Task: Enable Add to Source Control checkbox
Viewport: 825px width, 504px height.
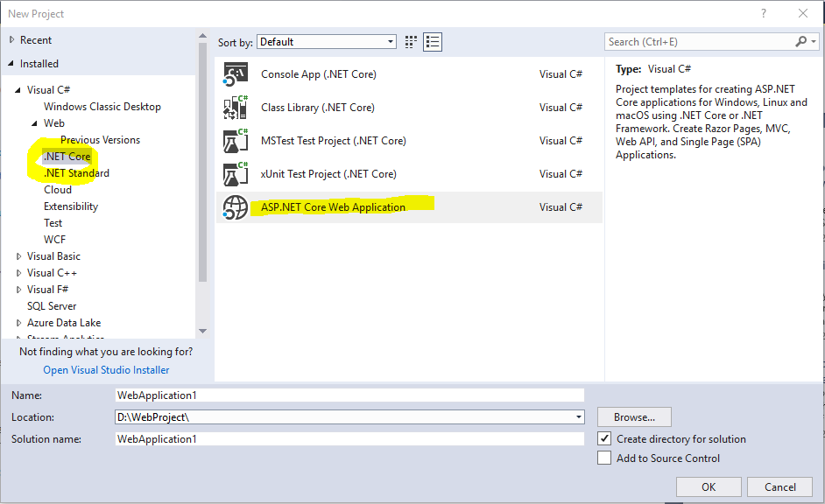Action: click(604, 458)
